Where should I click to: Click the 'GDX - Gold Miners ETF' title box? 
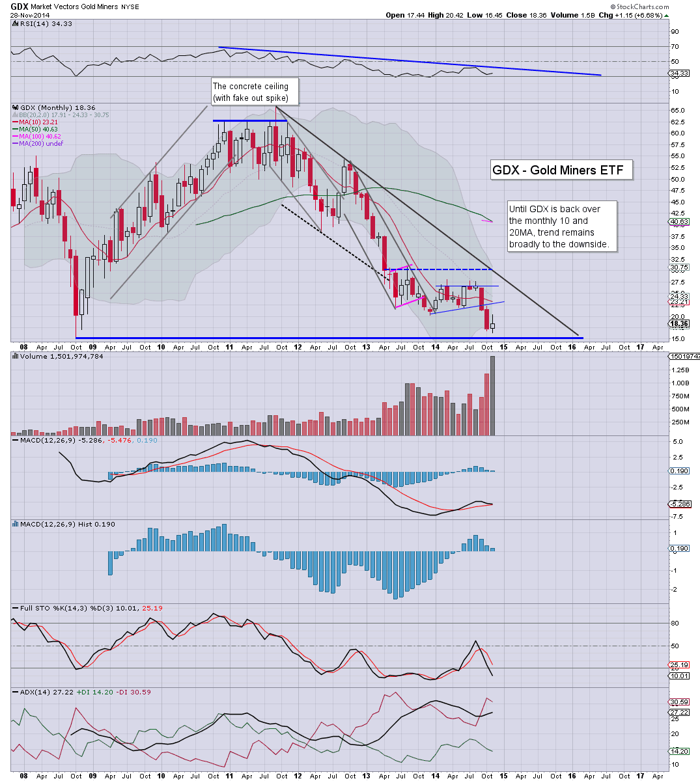click(561, 170)
